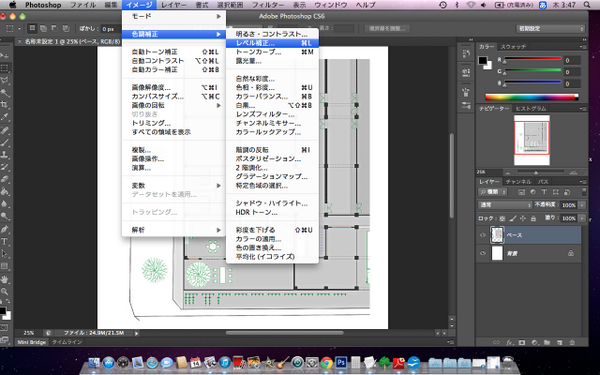The height and width of the screenshot is (375, 600).
Task: Click the 境界線を調整 button
Action: (387, 29)
